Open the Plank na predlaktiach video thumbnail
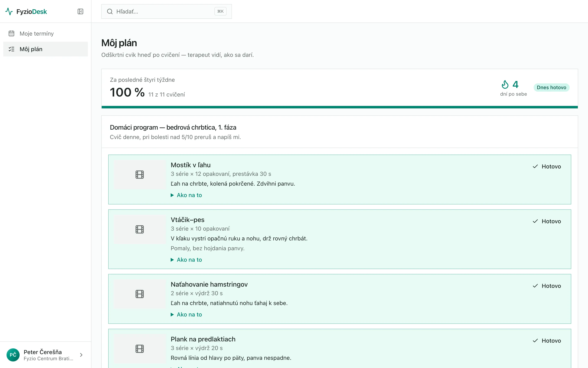This screenshot has width=588, height=368. pos(140,349)
